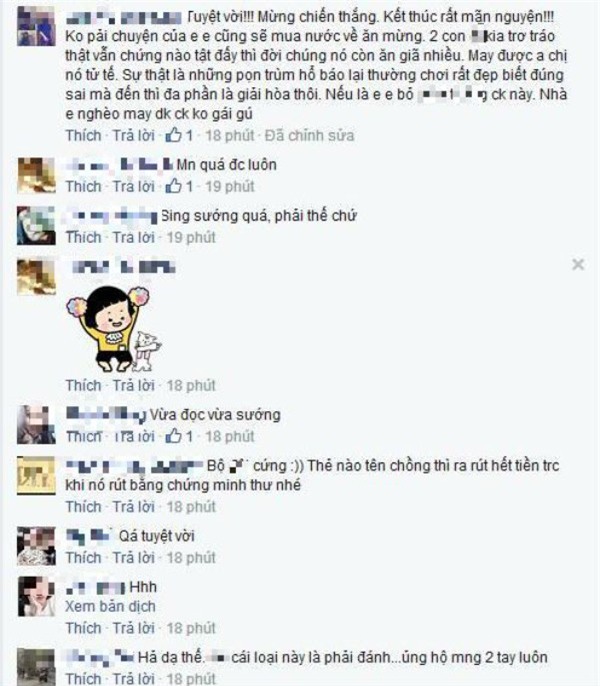Click '19 phút' timestamp under 'Sing sướng quá'
Viewport: 600px width, 686px height.
[191, 237]
